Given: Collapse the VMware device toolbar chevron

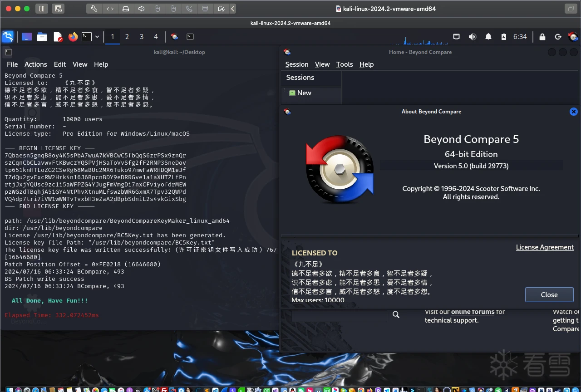Looking at the screenshot, I should point(233,9).
